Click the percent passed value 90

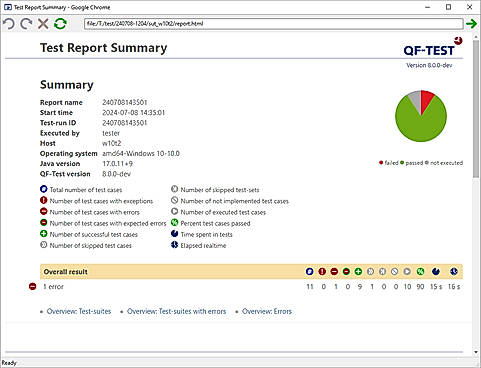click(420, 286)
